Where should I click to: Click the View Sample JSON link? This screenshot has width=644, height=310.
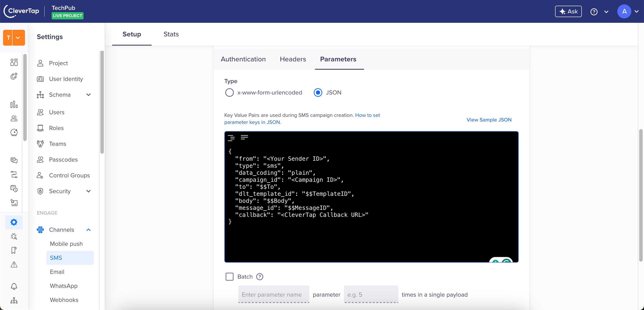tap(489, 120)
